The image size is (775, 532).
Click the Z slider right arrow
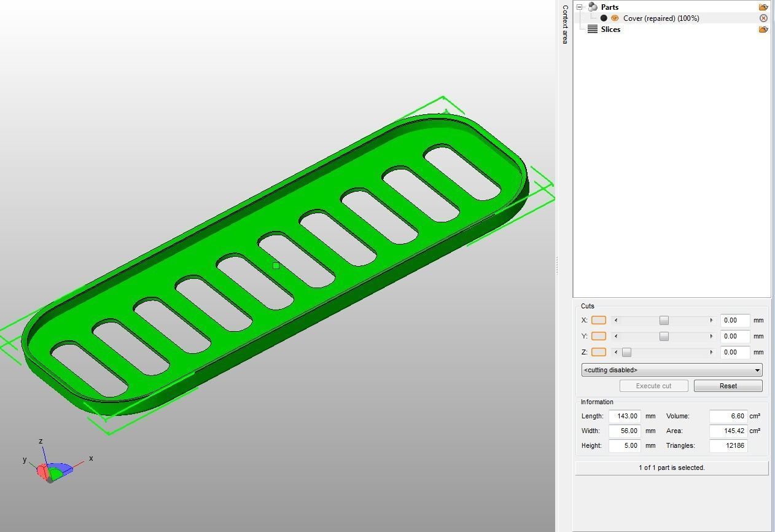pyautogui.click(x=711, y=352)
